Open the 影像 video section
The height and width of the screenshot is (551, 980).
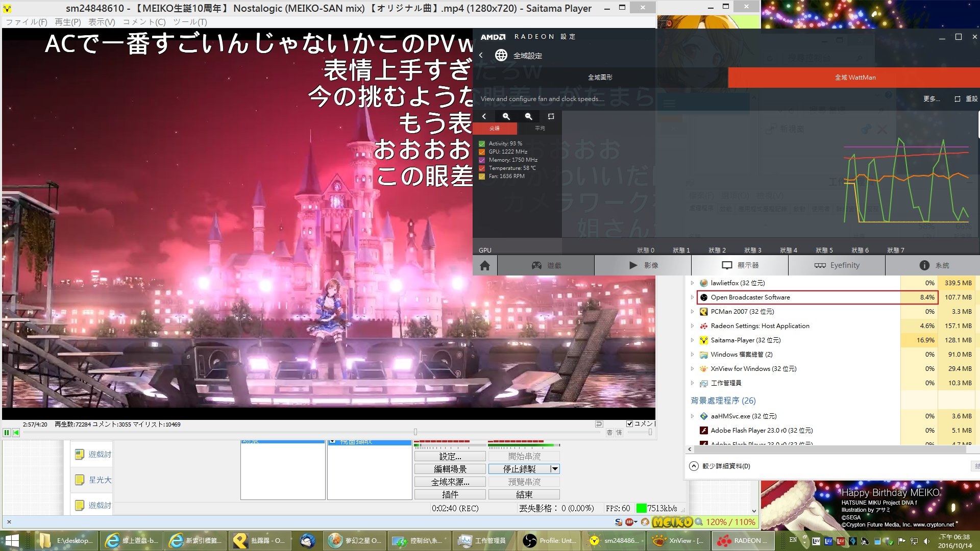pyautogui.click(x=643, y=265)
